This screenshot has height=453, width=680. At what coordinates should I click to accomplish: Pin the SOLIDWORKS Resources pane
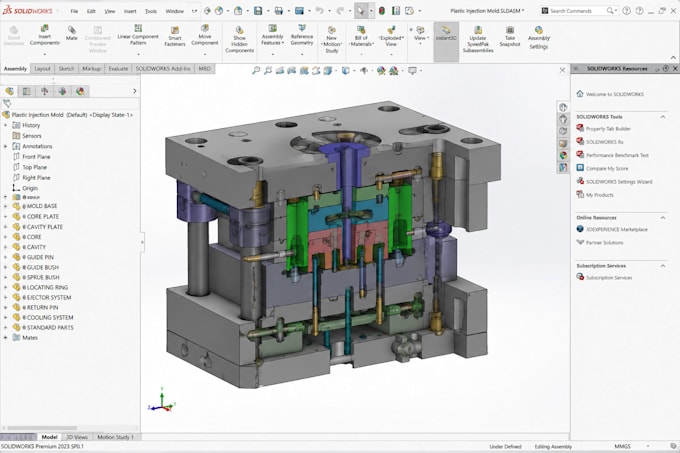click(x=666, y=68)
